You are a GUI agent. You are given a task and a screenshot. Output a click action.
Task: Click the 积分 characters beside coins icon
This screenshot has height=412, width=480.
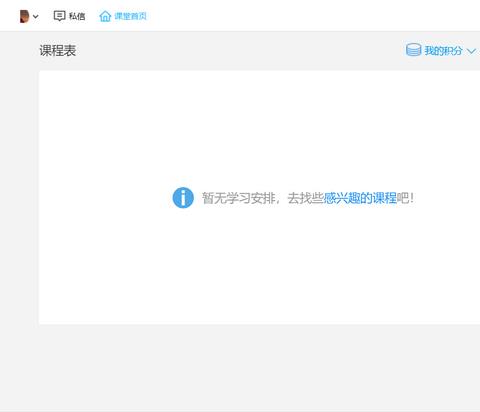[x=453, y=51]
